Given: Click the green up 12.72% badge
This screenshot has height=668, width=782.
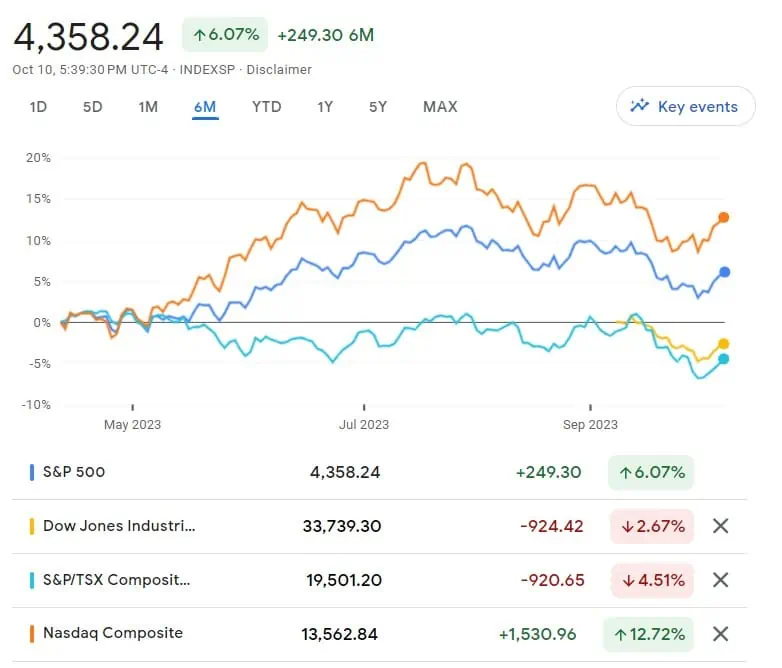Looking at the screenshot, I should pos(648,633).
